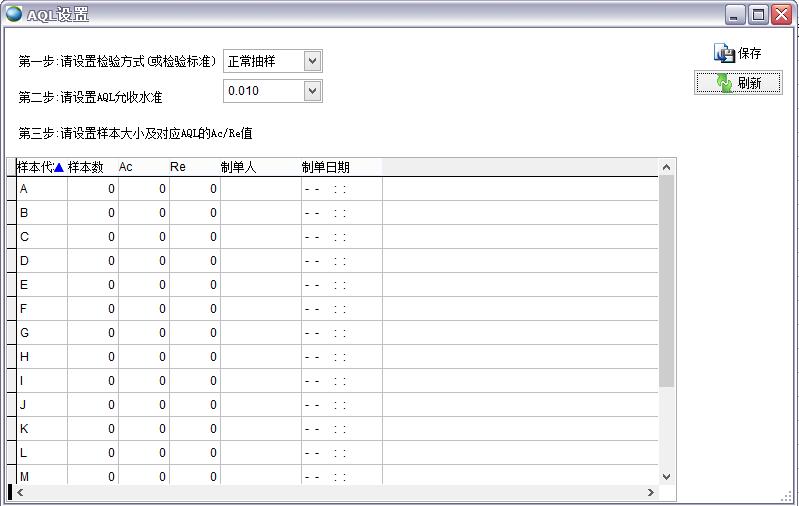The image size is (799, 506).
Task: Click the AQL设置 title bar app icon
Action: [14, 14]
